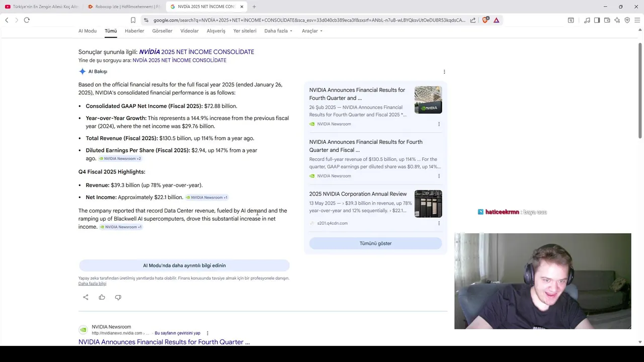Select the Görseller results tab
644x362 pixels.
[162, 31]
